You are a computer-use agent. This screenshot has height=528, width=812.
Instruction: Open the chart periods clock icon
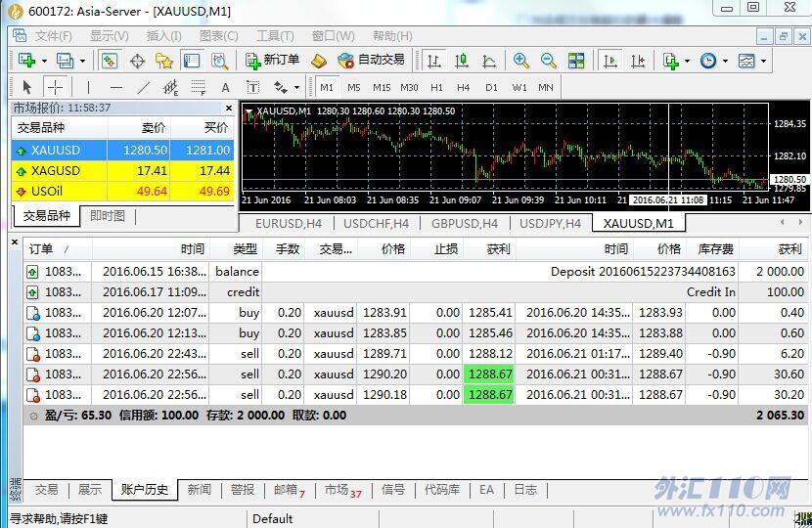[708, 61]
